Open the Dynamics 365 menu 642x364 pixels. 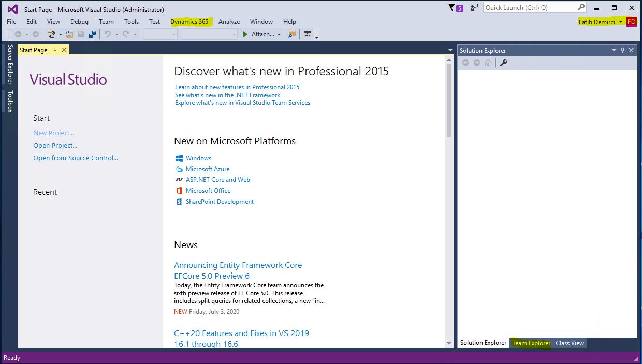(x=189, y=22)
